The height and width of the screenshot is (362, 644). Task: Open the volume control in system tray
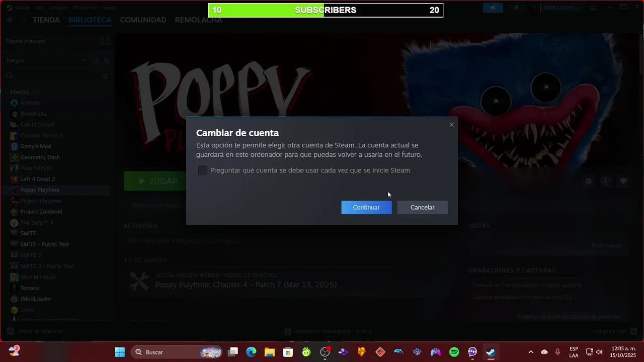click(x=599, y=352)
